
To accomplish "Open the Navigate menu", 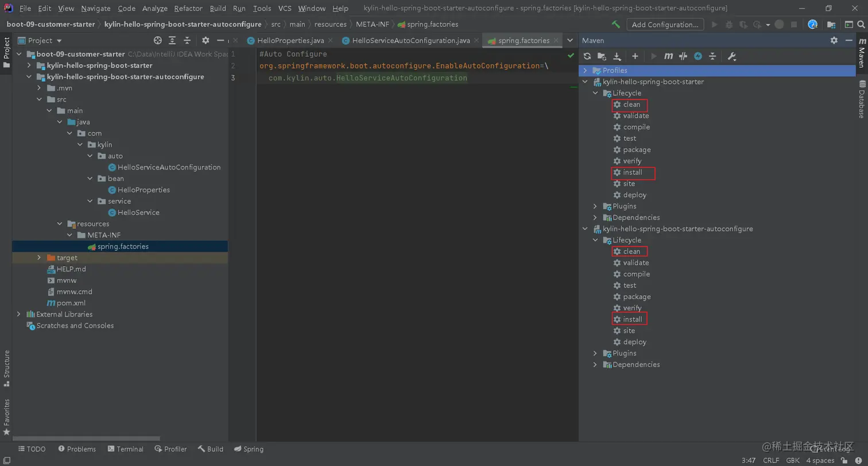I will (x=96, y=9).
